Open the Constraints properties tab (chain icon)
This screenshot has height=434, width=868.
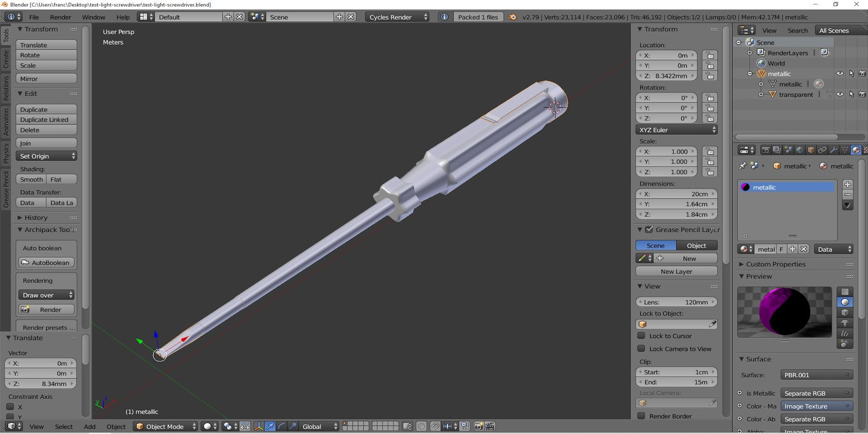click(x=822, y=150)
